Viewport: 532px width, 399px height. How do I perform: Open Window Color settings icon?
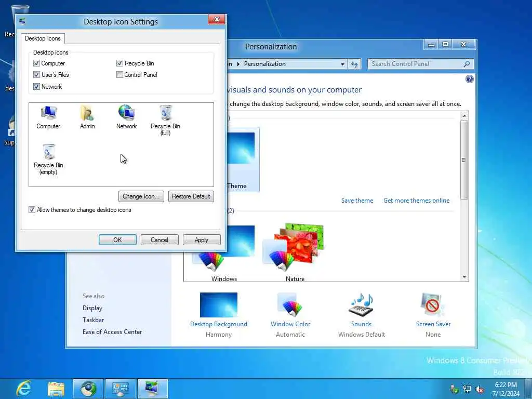coord(290,304)
